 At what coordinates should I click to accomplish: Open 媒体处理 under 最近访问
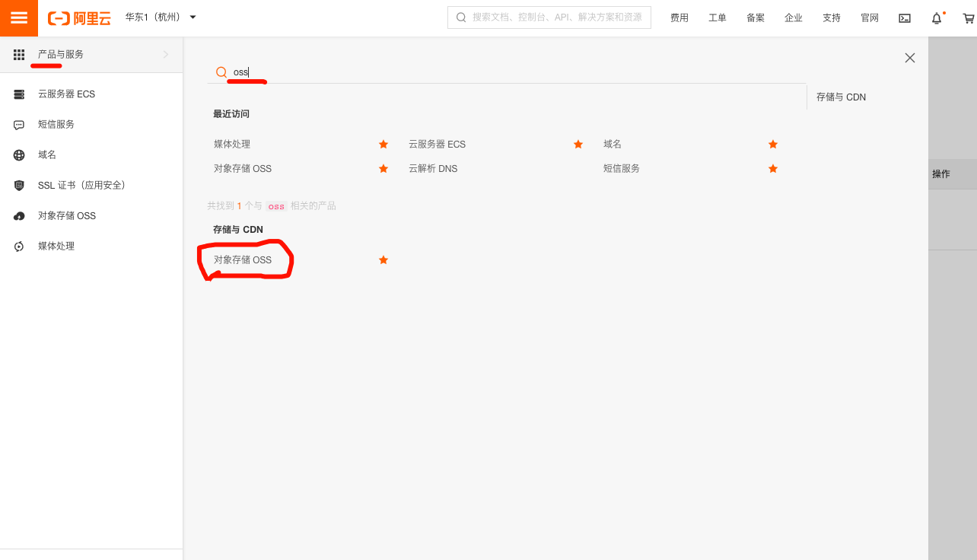click(x=232, y=145)
